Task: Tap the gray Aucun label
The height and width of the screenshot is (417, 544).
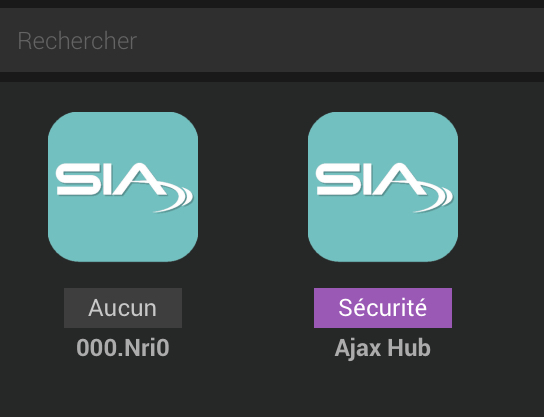Action: point(123,308)
